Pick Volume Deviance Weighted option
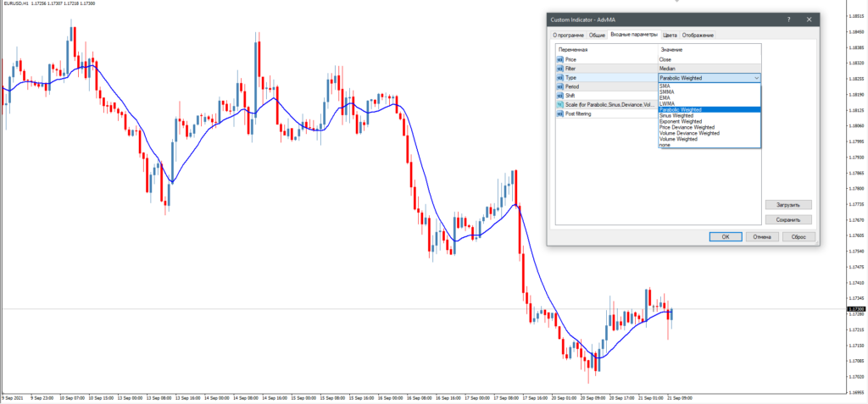 pyautogui.click(x=689, y=133)
